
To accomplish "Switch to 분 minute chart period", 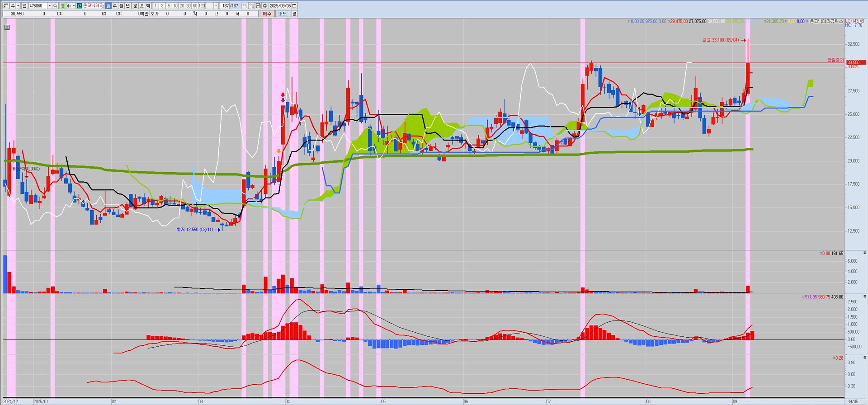I will pos(135,6).
